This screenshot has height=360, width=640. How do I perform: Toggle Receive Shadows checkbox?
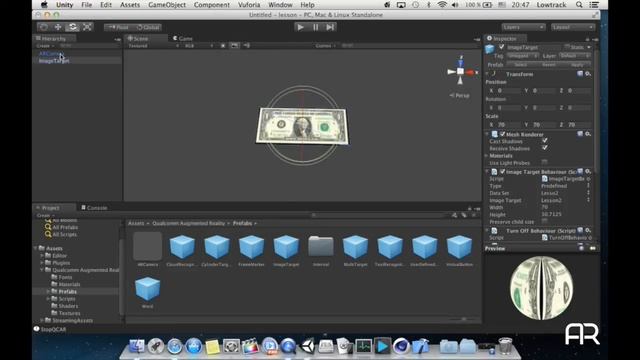tap(544, 148)
